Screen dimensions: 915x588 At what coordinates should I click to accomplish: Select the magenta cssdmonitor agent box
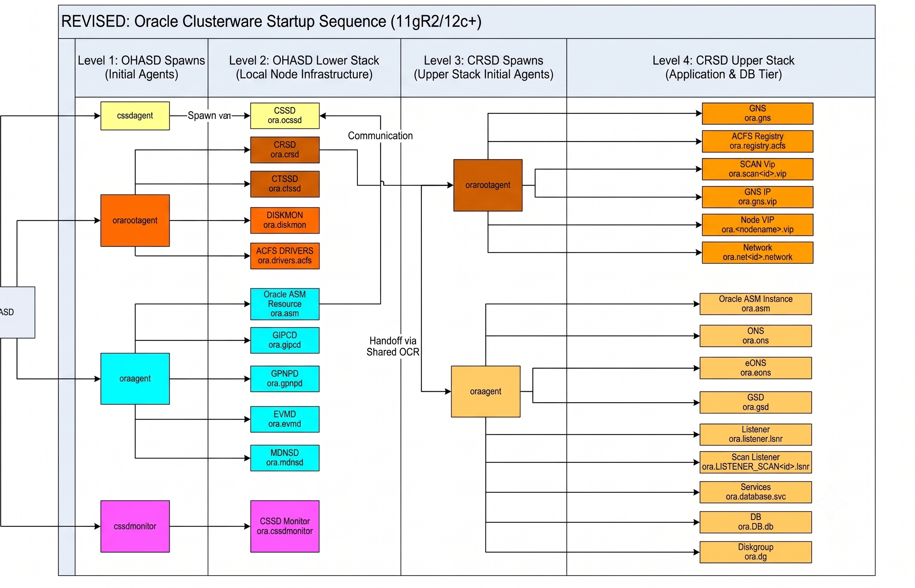click(x=135, y=526)
